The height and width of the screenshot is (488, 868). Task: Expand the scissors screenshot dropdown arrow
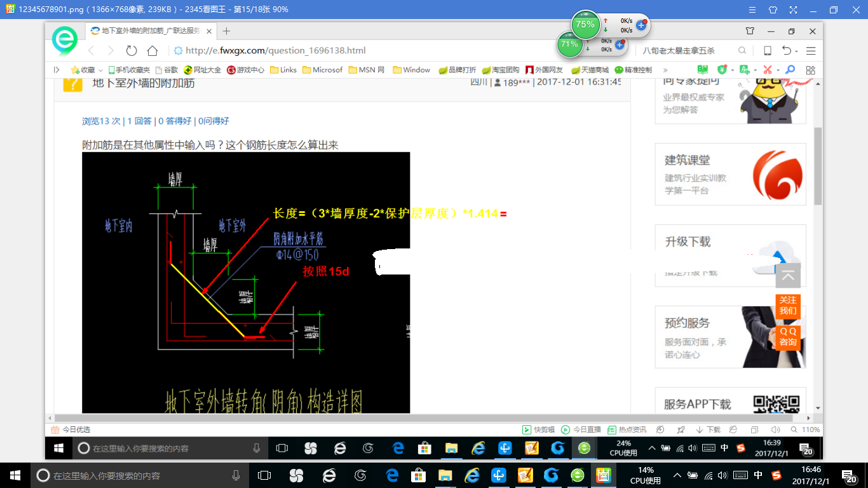coord(778,70)
